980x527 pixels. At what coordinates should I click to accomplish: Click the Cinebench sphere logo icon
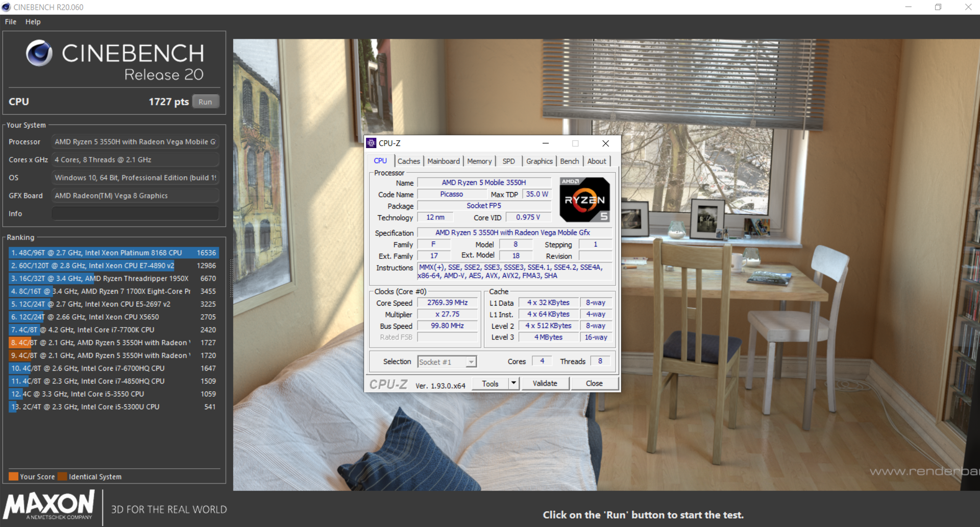39,53
